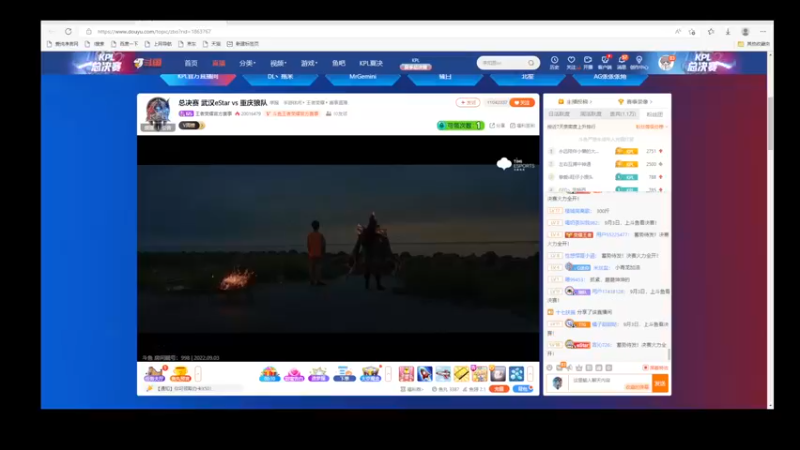The width and height of the screenshot is (800, 450).
Task: Open the logged-in user avatar
Action: click(665, 63)
